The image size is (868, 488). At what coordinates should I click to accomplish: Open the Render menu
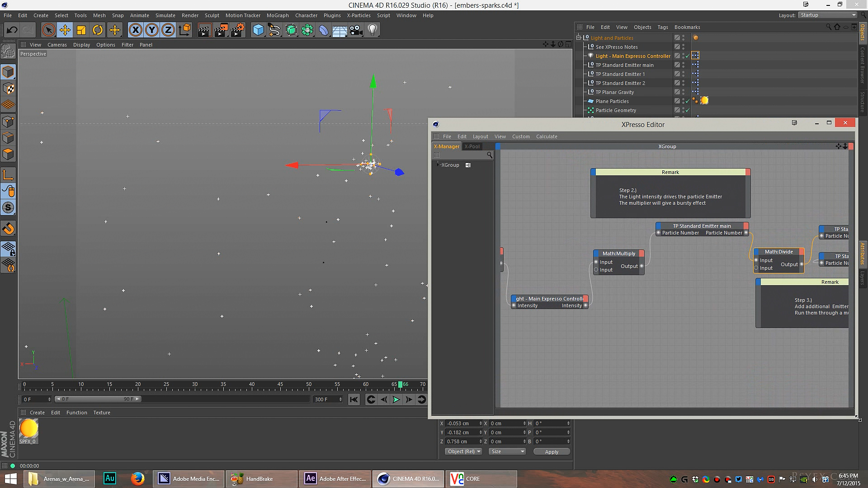190,15
